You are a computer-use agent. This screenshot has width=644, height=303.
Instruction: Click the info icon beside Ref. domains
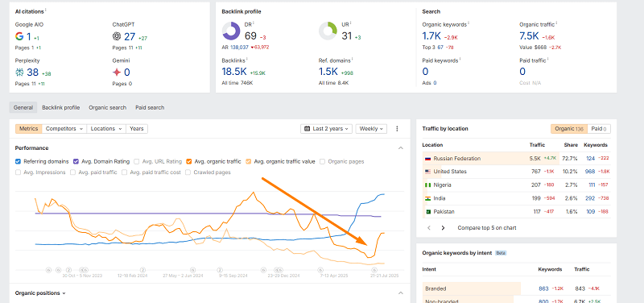click(x=353, y=59)
